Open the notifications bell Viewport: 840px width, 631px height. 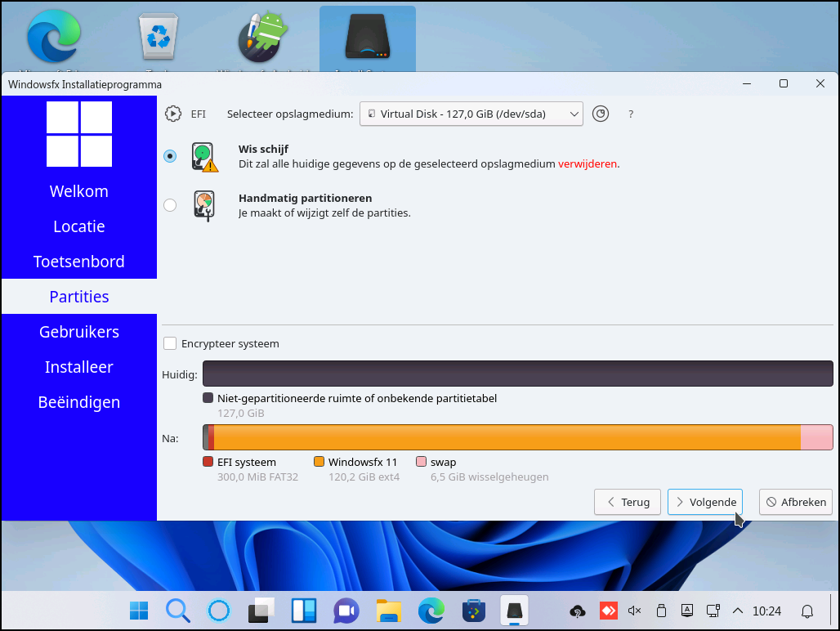806,611
